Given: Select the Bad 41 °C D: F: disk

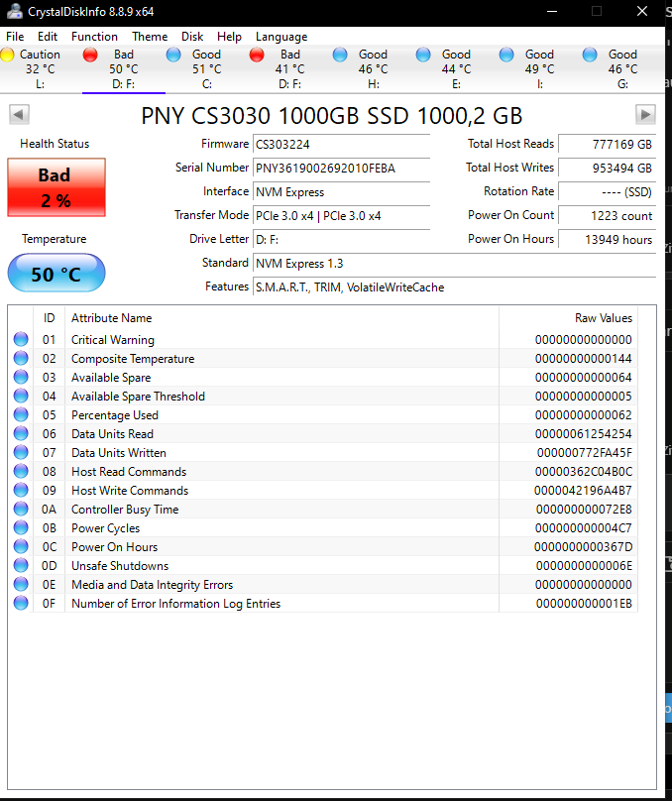Looking at the screenshot, I should click(290, 69).
